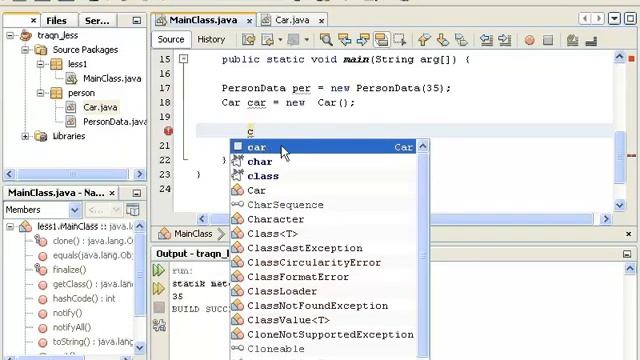The width and height of the screenshot is (640, 360).
Task: Click Projects panel horizontal scroll right arrow
Action: pyautogui.click(x=140, y=174)
